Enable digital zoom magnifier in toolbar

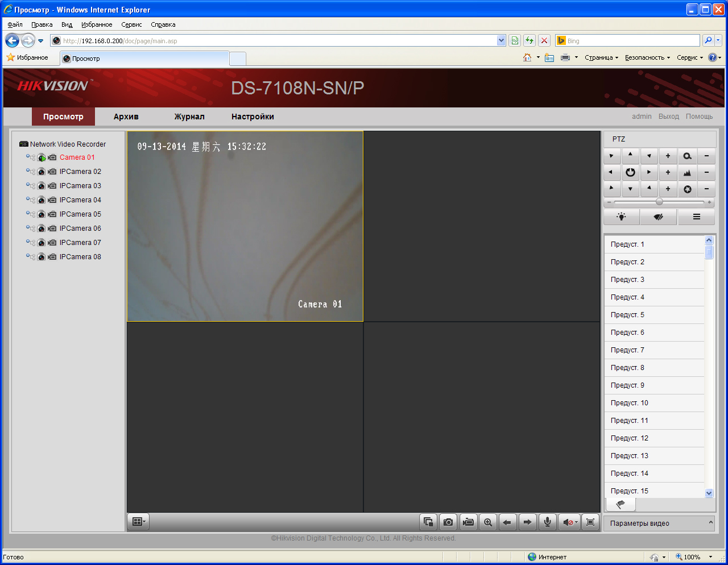click(488, 522)
